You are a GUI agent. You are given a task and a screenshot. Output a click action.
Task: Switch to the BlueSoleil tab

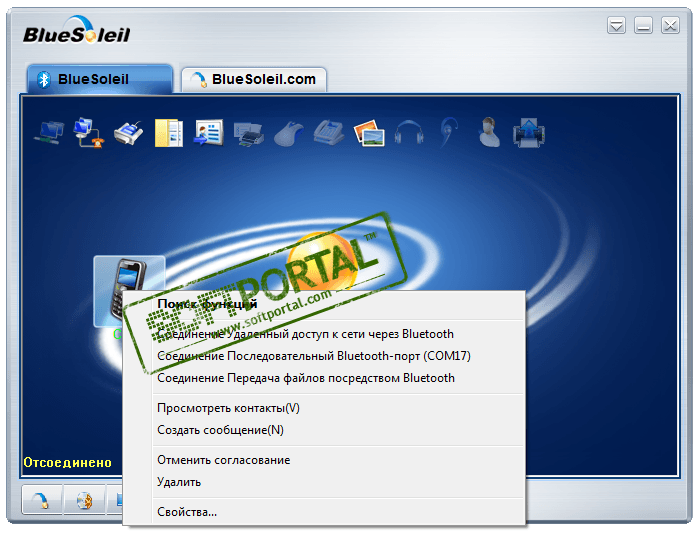tap(100, 79)
